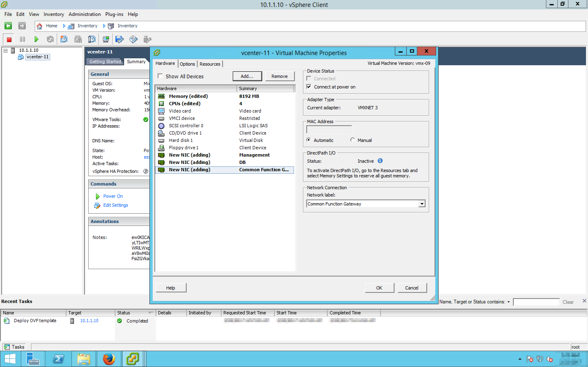Click the green navigate Back arrow
The width and height of the screenshot is (588, 367).
[x=8, y=26]
